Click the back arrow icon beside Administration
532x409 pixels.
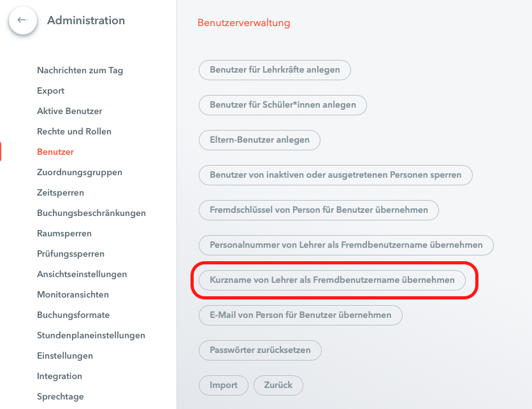pos(23,20)
